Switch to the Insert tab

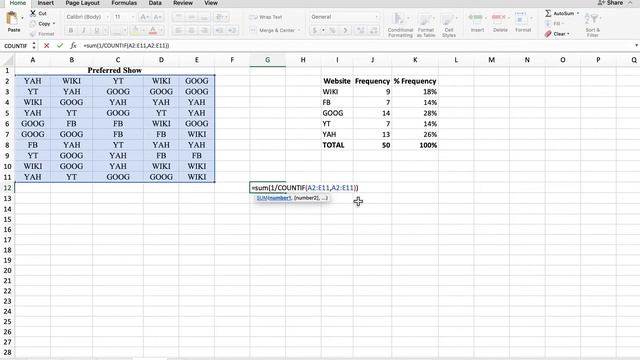(45, 3)
